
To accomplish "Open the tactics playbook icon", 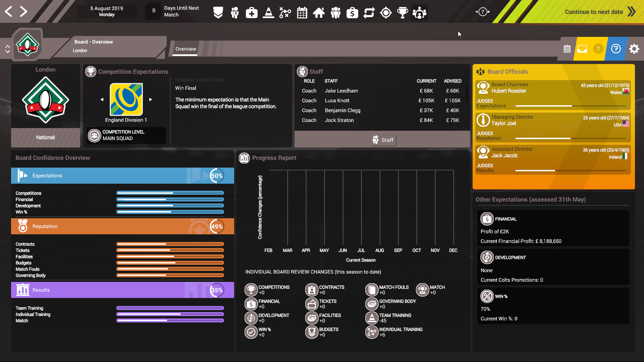I will tap(285, 13).
